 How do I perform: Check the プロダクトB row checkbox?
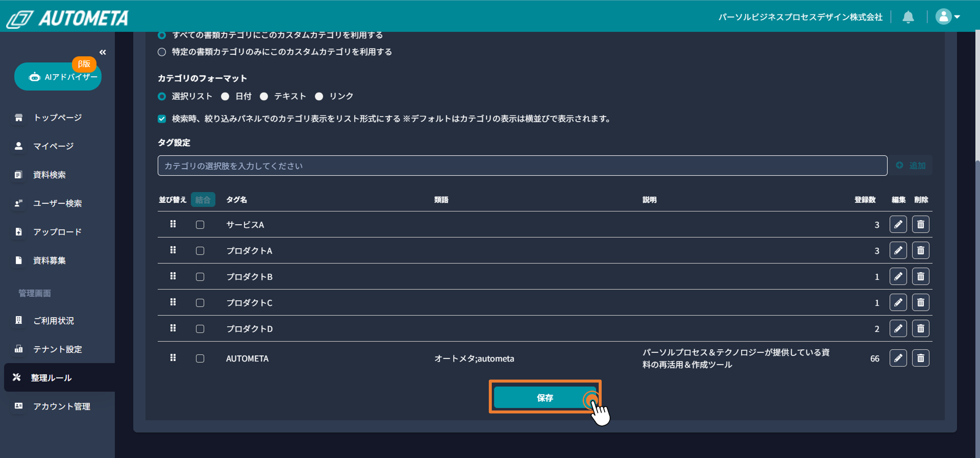coord(200,277)
